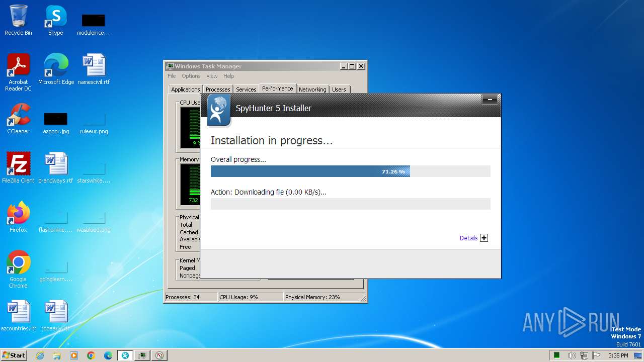Launch Firefox from the desktop
This screenshot has width=644, height=362.
pos(18,217)
